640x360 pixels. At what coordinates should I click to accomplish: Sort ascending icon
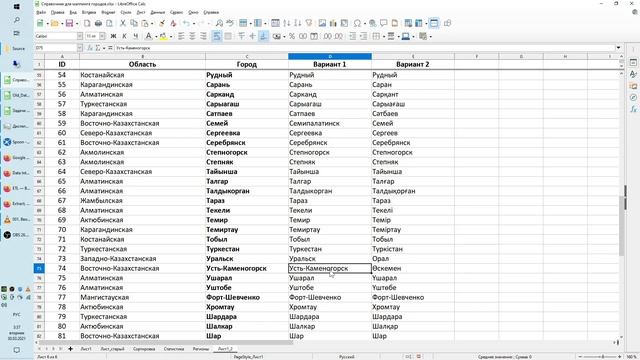click(287, 23)
